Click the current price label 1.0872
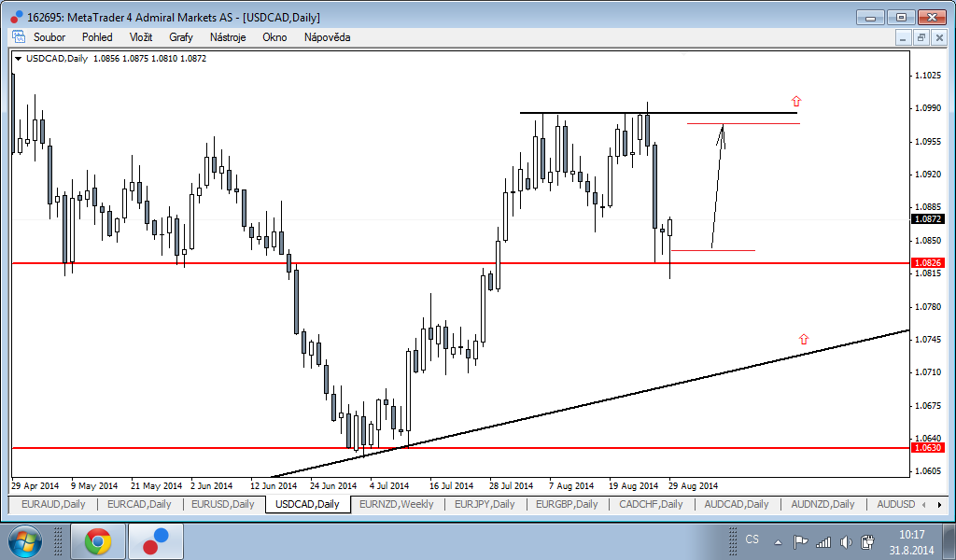 (927, 218)
